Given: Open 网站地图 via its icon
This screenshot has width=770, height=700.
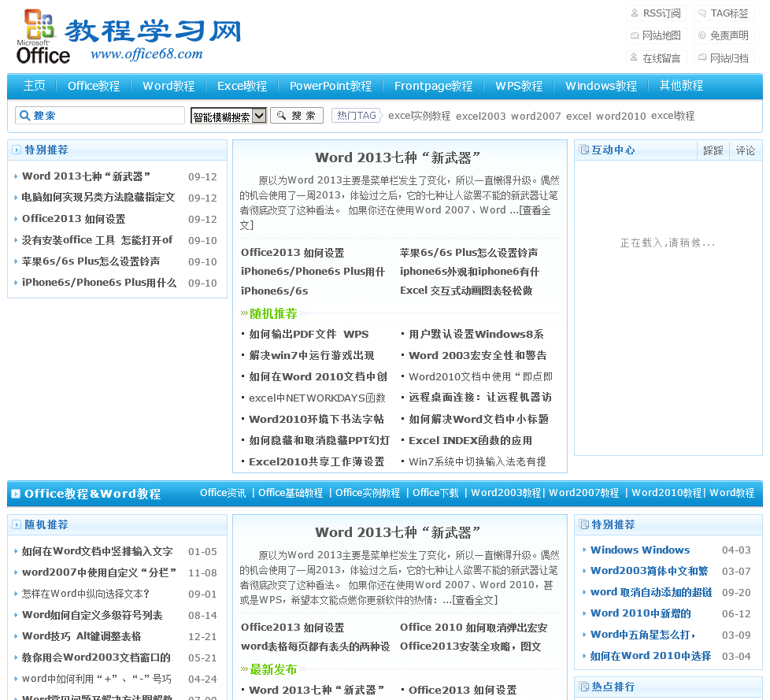Looking at the screenshot, I should [x=634, y=35].
